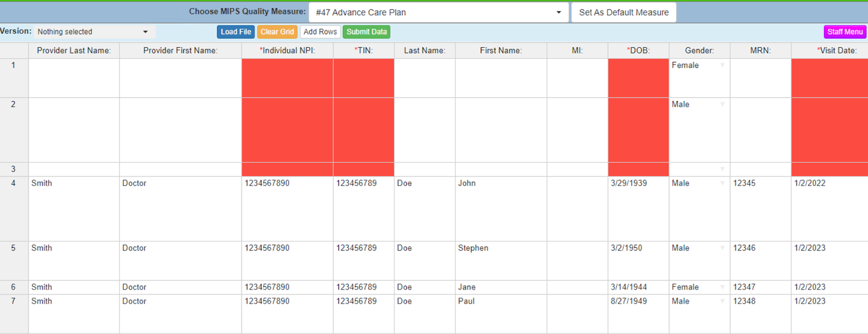Open Gender dropdown arrow in row 6

pos(722,287)
